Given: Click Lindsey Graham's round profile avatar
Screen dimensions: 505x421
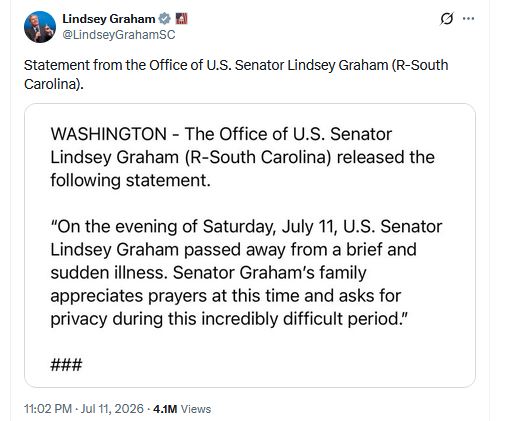Looking at the screenshot, I should (40, 27).
